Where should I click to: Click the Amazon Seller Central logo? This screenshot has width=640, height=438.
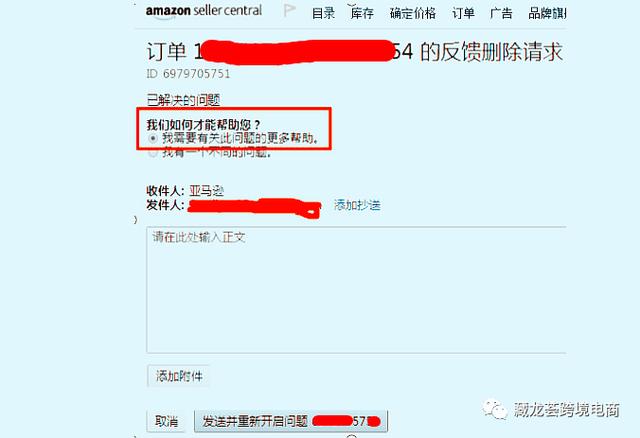click(x=204, y=11)
